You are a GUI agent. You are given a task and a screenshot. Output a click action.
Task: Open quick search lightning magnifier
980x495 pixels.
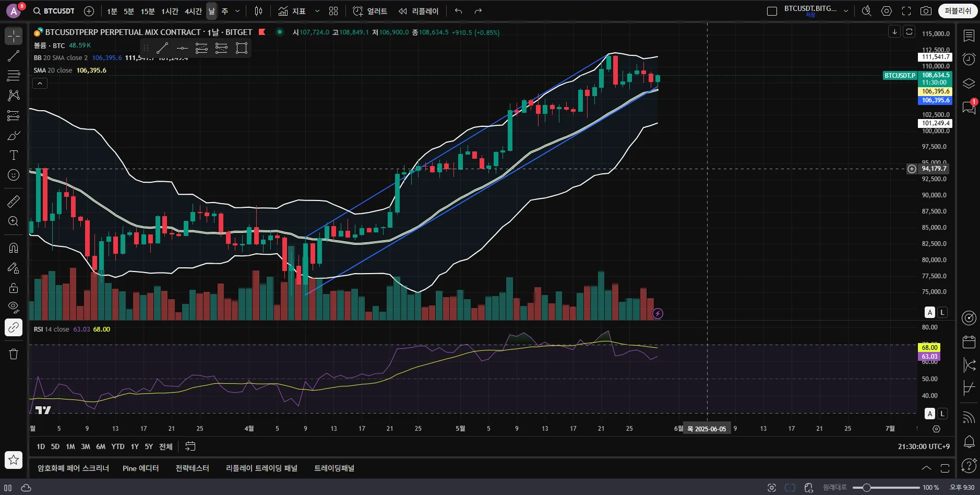(x=867, y=11)
